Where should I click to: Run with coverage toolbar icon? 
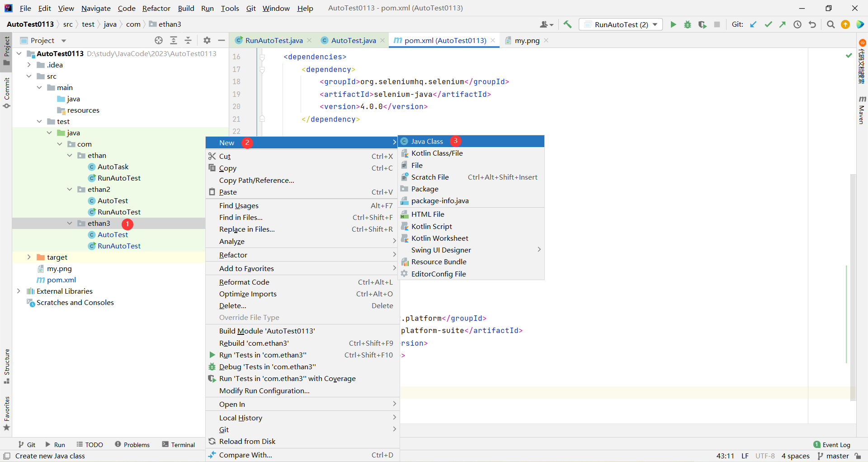702,24
